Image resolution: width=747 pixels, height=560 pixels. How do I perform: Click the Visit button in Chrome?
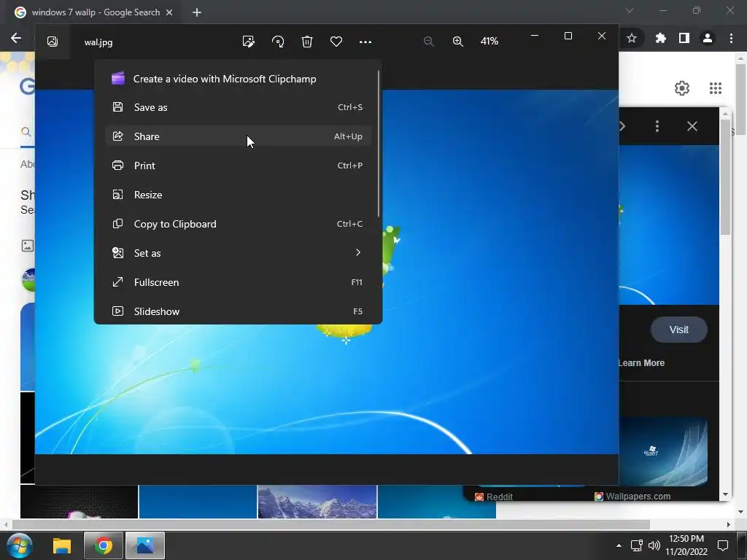pos(679,330)
